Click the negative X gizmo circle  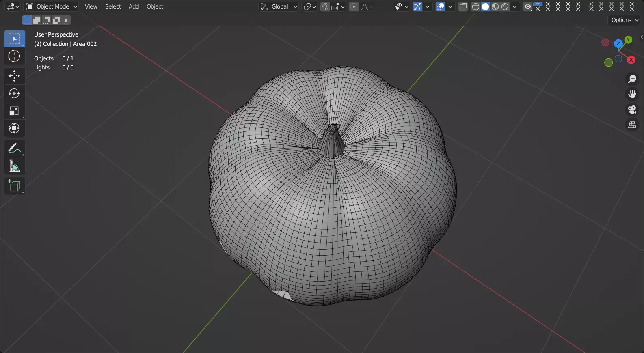click(x=605, y=43)
